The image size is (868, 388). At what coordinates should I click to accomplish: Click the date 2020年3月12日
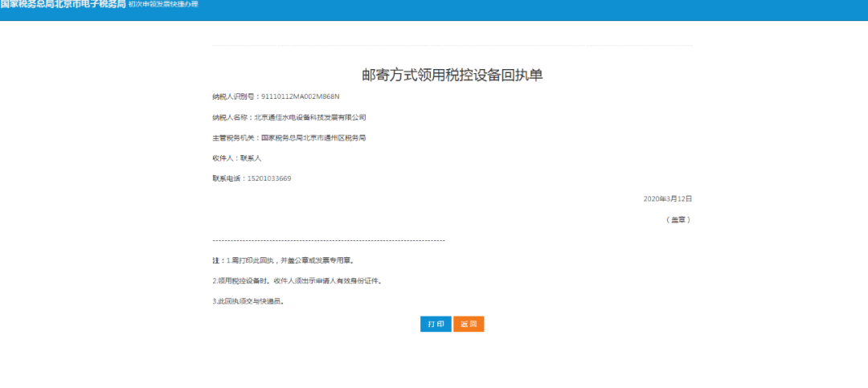click(x=667, y=198)
